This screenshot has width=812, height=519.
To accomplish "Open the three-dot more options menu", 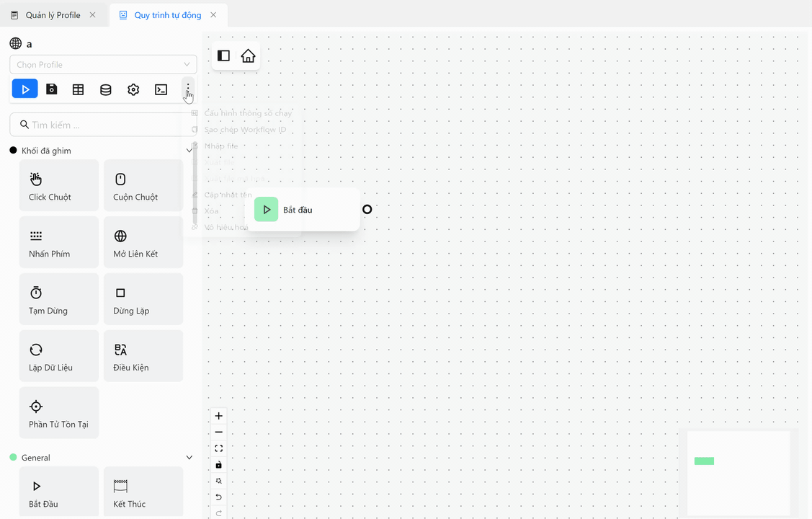I will 188,89.
